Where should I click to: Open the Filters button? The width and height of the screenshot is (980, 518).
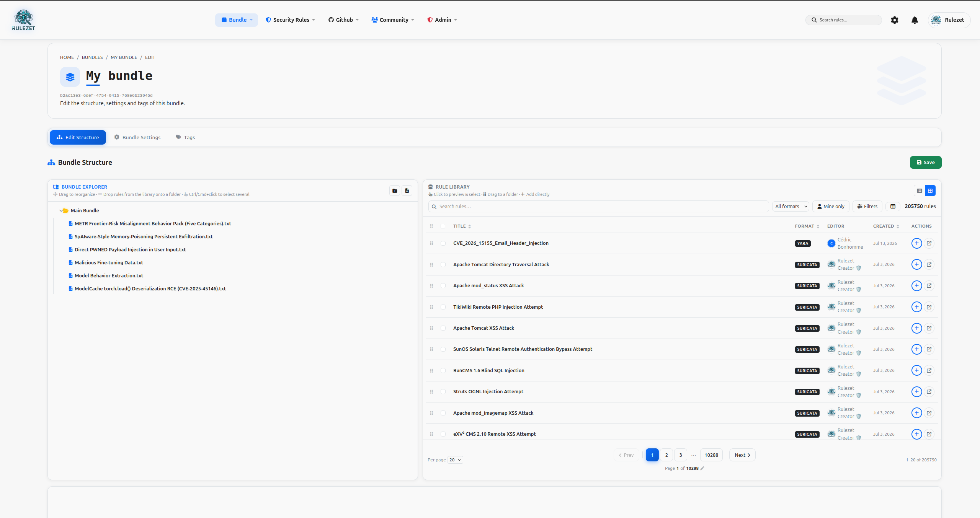pos(867,206)
